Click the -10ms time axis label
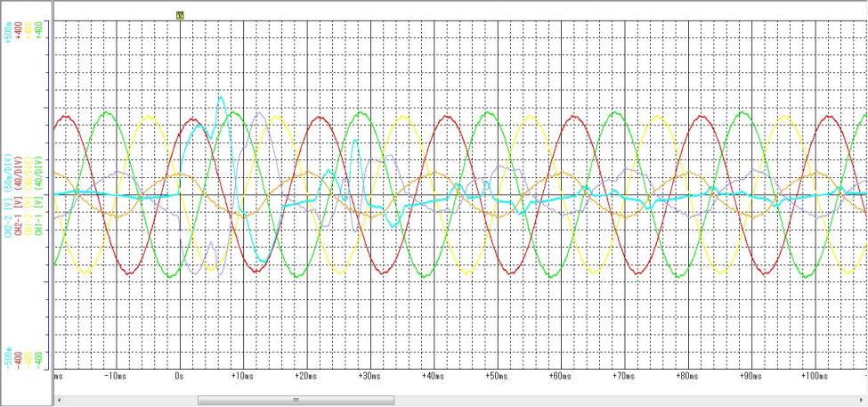 (116, 376)
